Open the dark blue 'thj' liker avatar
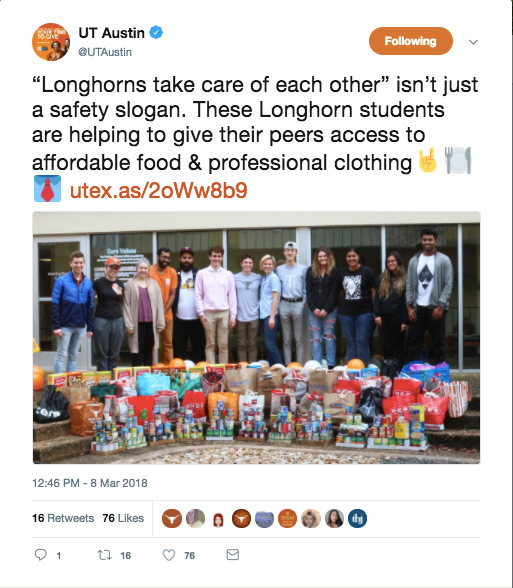 pyautogui.click(x=357, y=519)
